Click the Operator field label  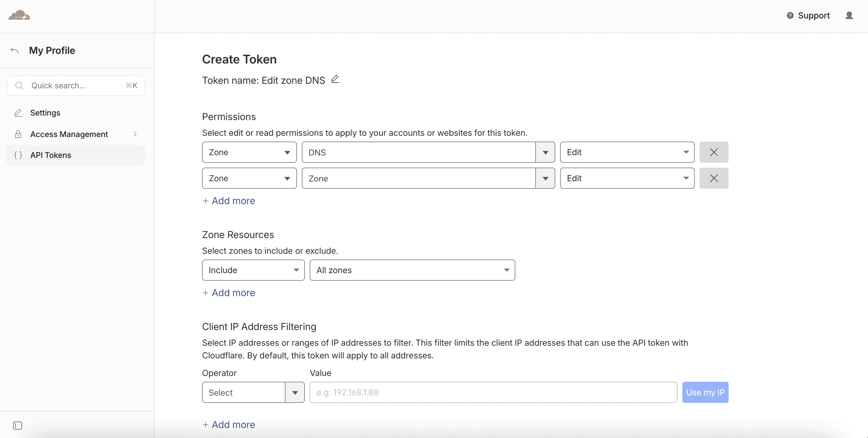[219, 373]
